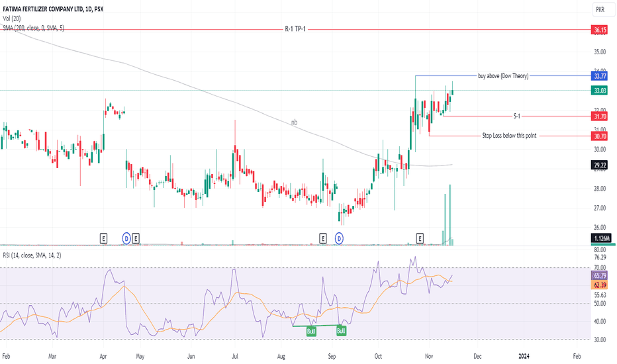Click the 76.29 RSI axis value
The image size is (617, 364).
600,257
